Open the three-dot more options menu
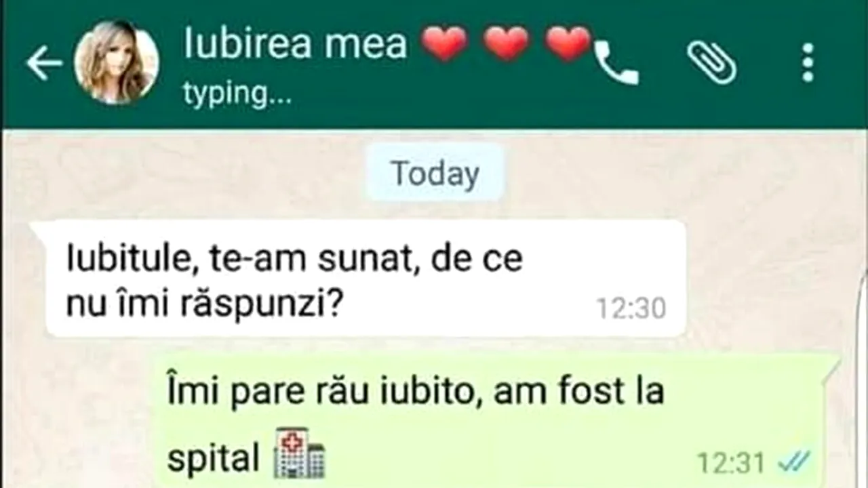 (807, 62)
